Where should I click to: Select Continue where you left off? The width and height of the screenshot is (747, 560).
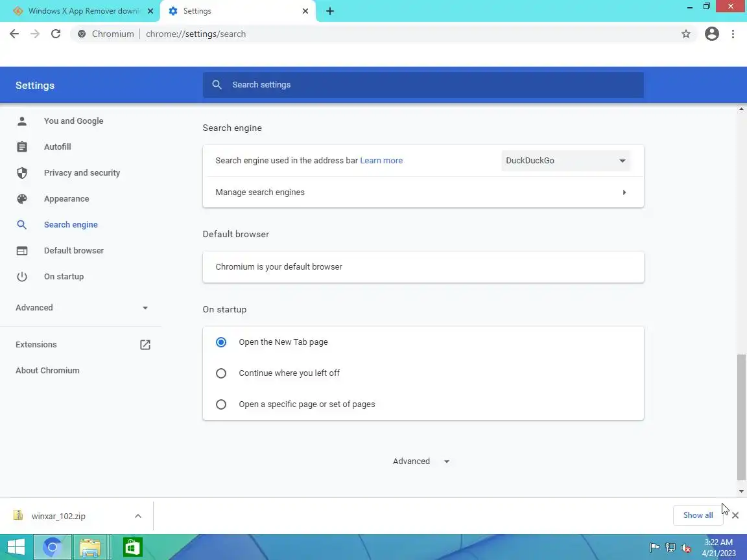221,373
